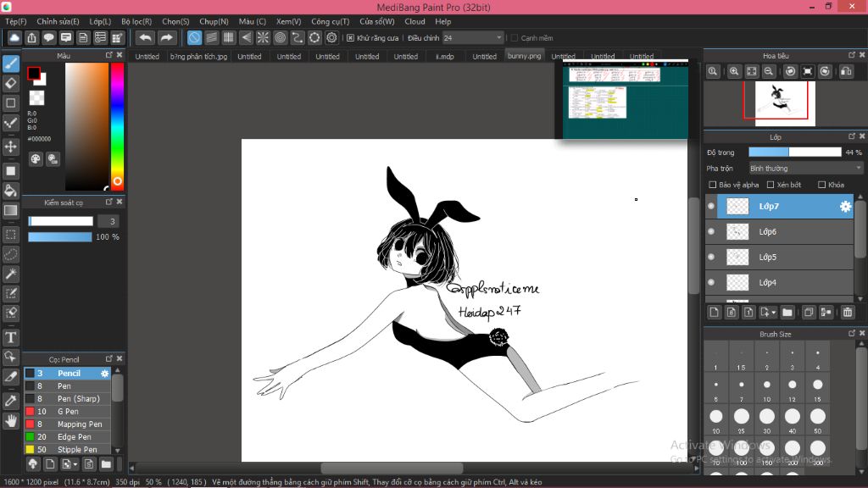Image resolution: width=868 pixels, height=488 pixels.
Task: Click the rainbow hue bar
Action: [117, 126]
